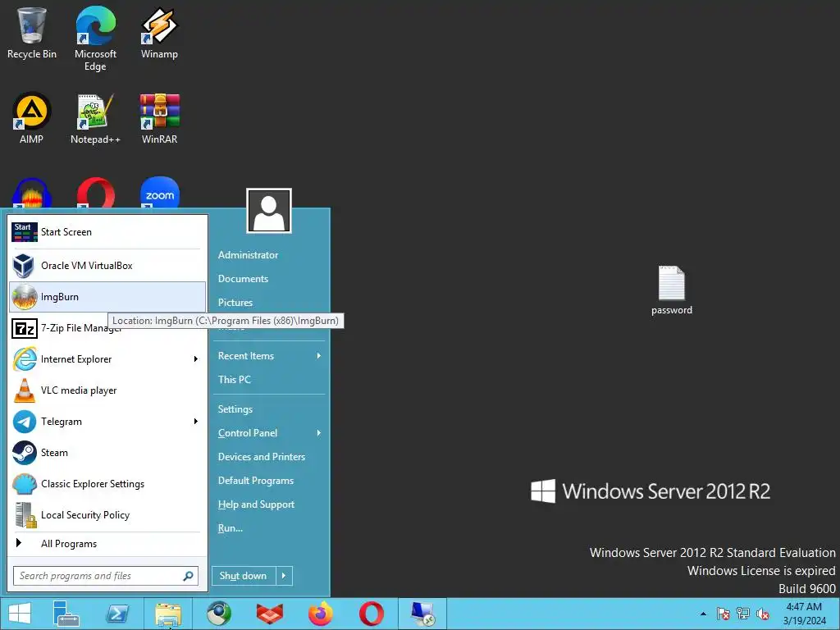This screenshot has height=630, width=840.
Task: Open the Run... dialog
Action: pos(231,528)
